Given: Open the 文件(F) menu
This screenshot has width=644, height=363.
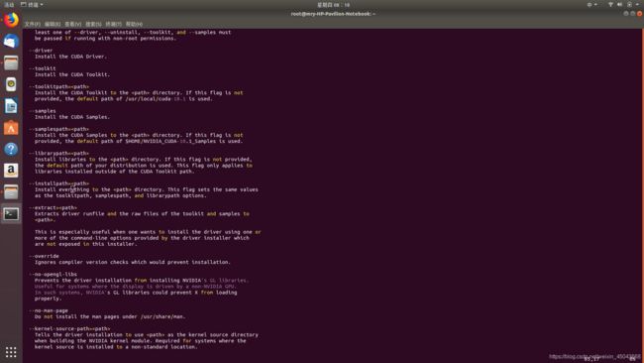Looking at the screenshot, I should click(x=33, y=24).
